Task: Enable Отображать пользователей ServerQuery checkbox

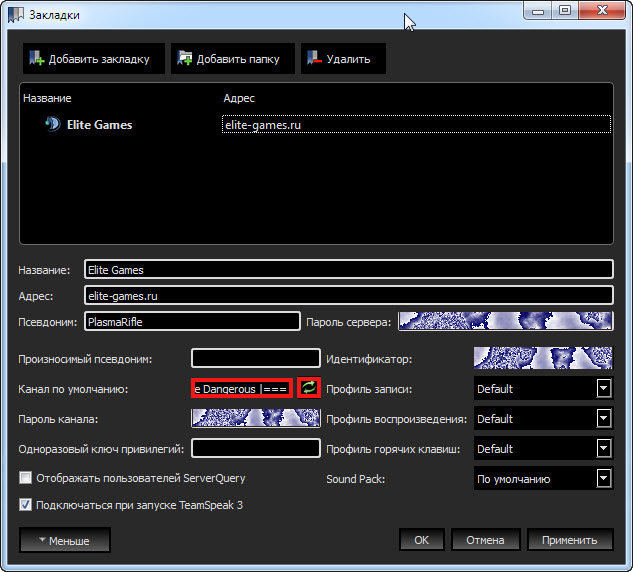Action: pos(26,479)
